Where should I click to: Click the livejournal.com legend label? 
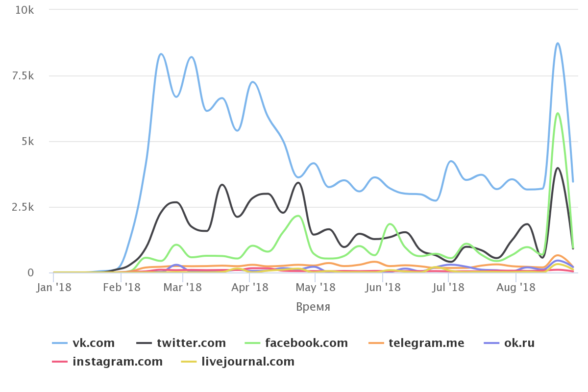[248, 362]
